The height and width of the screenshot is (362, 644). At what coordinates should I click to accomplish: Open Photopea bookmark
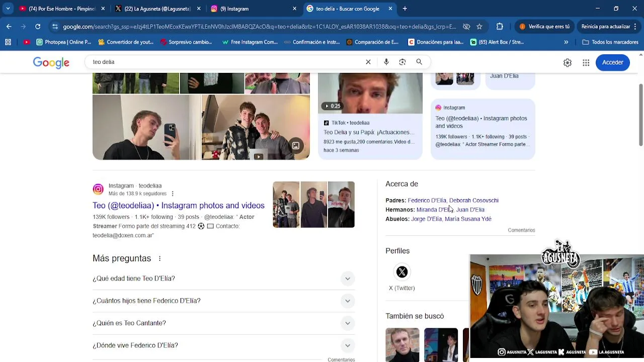click(x=64, y=42)
